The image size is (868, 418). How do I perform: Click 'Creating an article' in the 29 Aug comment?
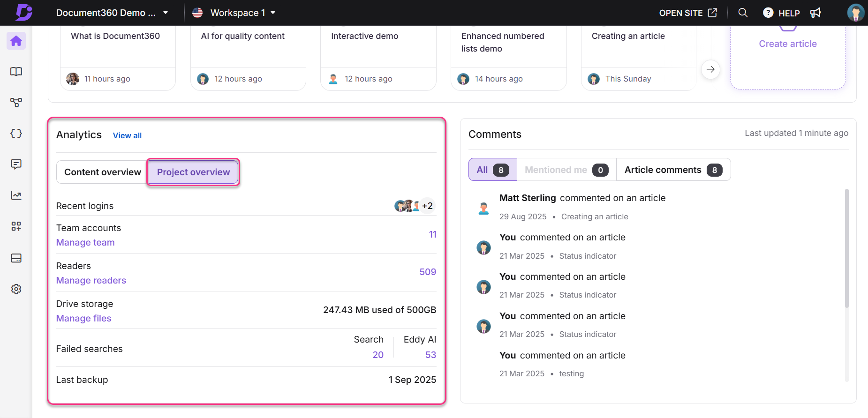click(595, 216)
